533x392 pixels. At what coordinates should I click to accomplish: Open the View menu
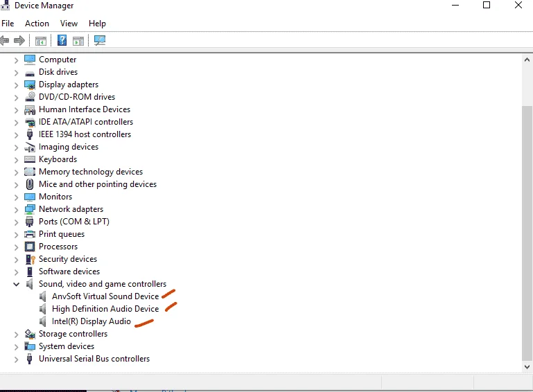coord(69,24)
